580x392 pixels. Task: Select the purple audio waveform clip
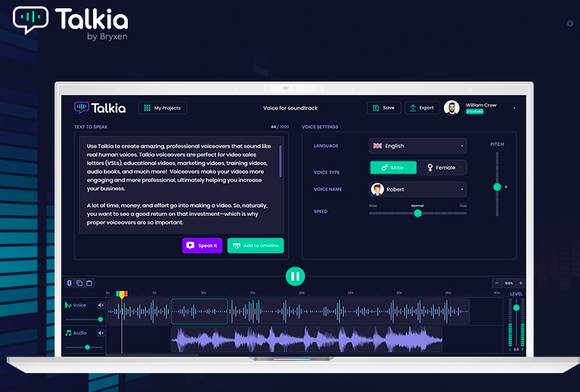point(307,339)
